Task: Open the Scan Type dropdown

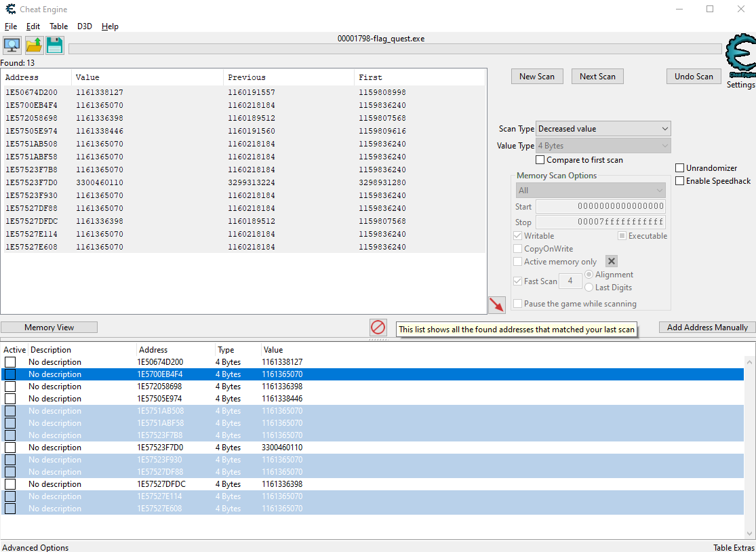Action: [x=603, y=129]
